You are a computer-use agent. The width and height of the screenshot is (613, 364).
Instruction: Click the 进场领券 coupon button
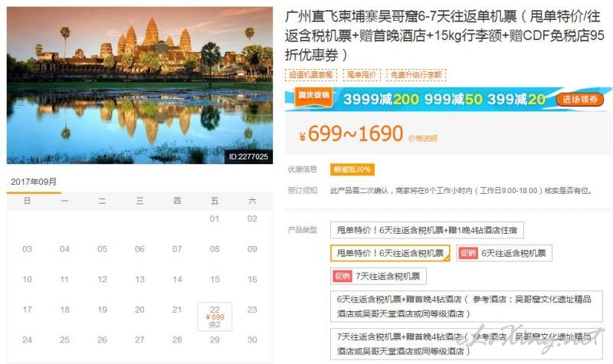click(580, 100)
